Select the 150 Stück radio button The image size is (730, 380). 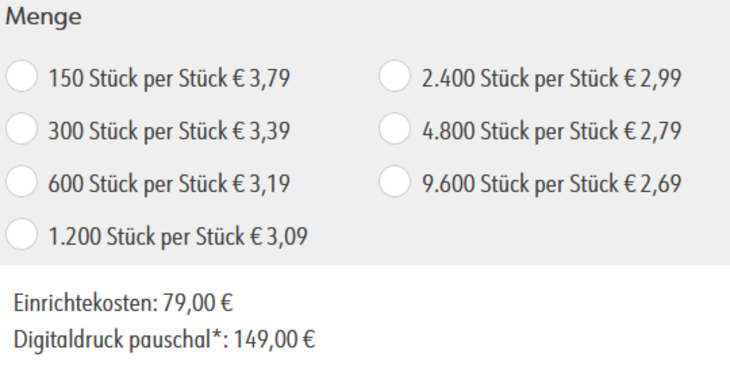click(21, 75)
